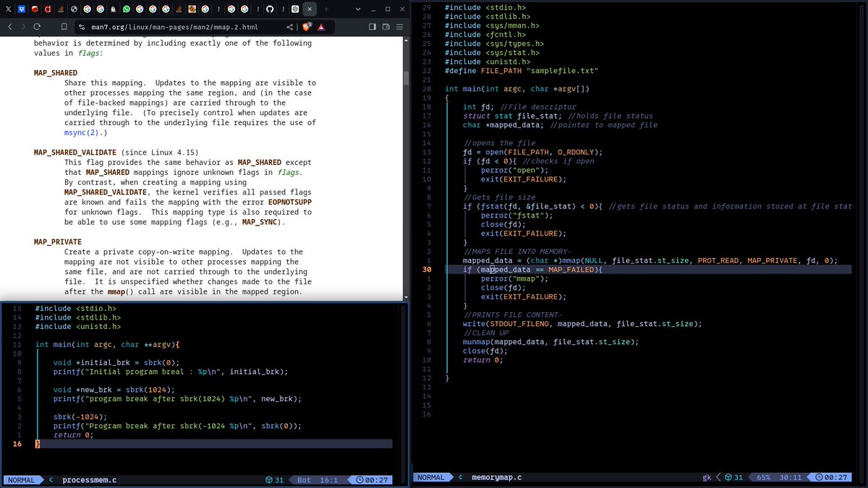Switch to the GitHub browser tab

pos(270,9)
